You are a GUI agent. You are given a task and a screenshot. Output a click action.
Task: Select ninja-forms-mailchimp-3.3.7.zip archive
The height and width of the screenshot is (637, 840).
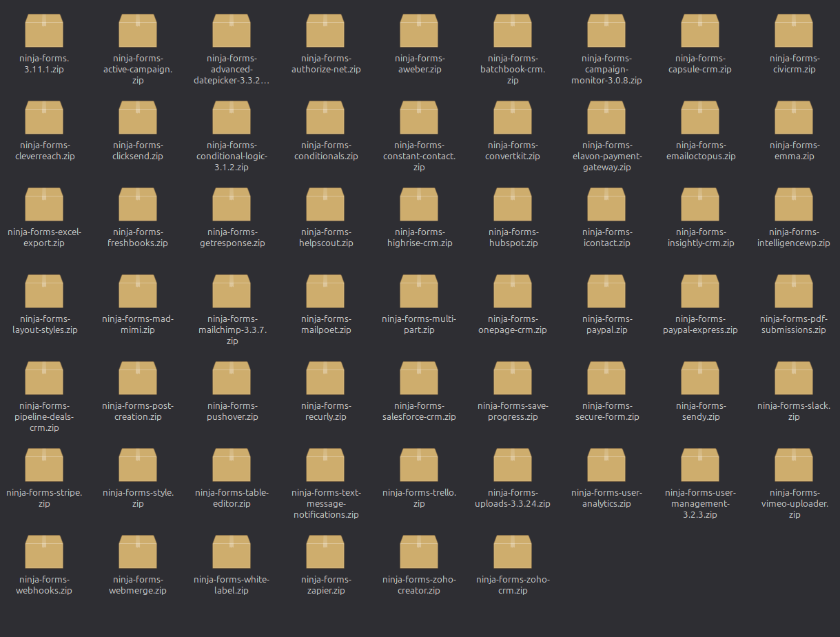tap(232, 291)
